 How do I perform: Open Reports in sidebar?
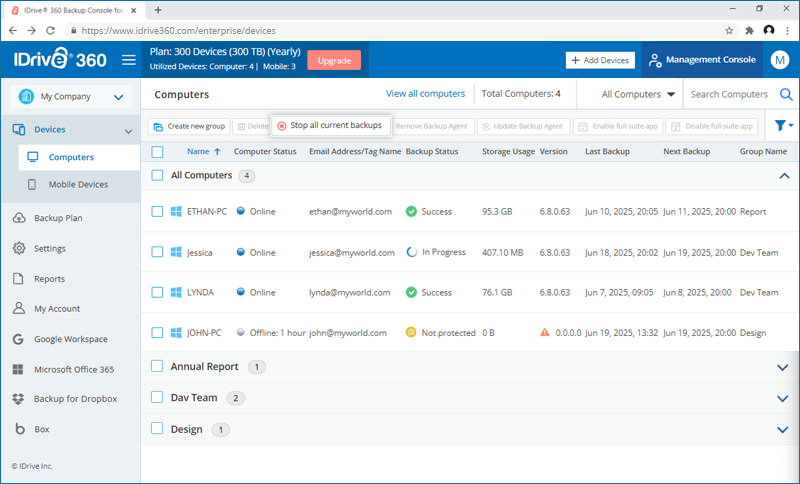[x=49, y=279]
